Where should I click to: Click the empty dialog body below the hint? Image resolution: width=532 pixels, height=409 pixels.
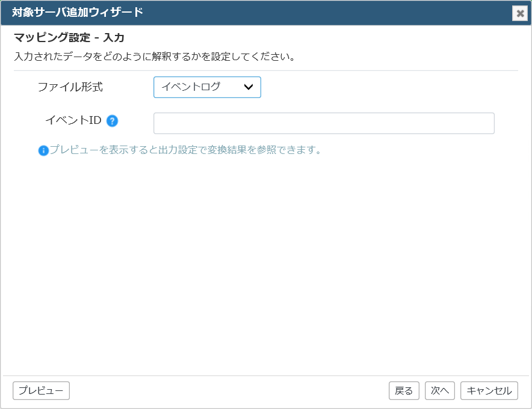266,265
